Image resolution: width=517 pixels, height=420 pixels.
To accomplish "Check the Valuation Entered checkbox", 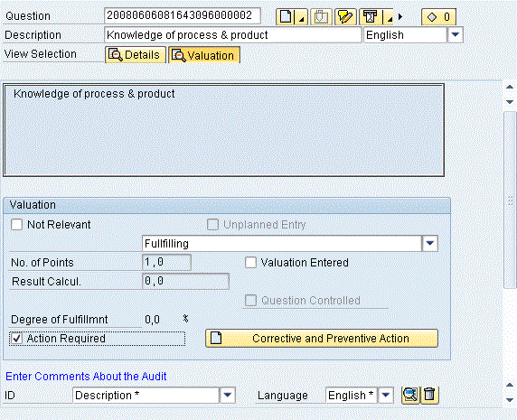I will tap(250, 263).
